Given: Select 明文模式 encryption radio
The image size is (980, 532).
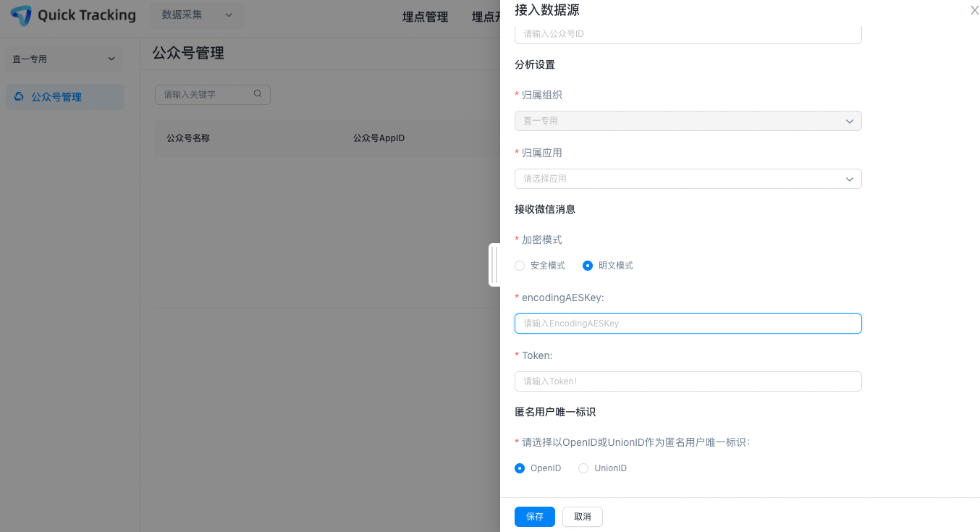Looking at the screenshot, I should 588,266.
